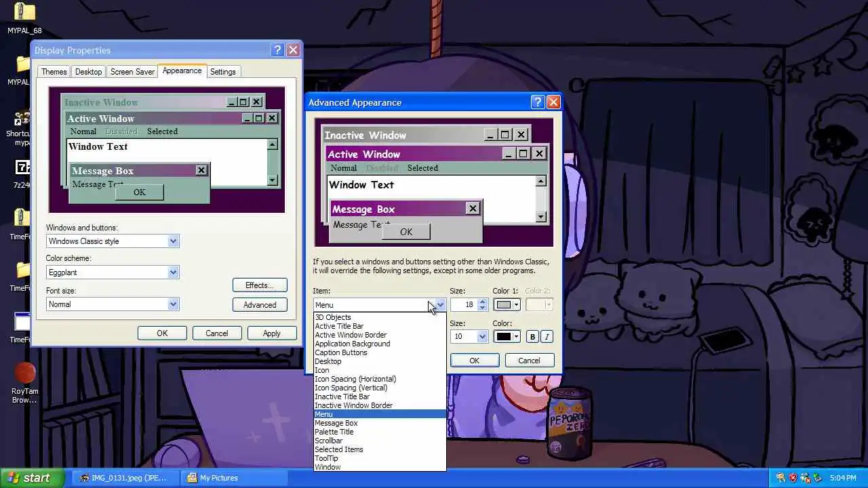868x488 pixels.
Task: Switch to the Themes tab
Action: point(54,72)
